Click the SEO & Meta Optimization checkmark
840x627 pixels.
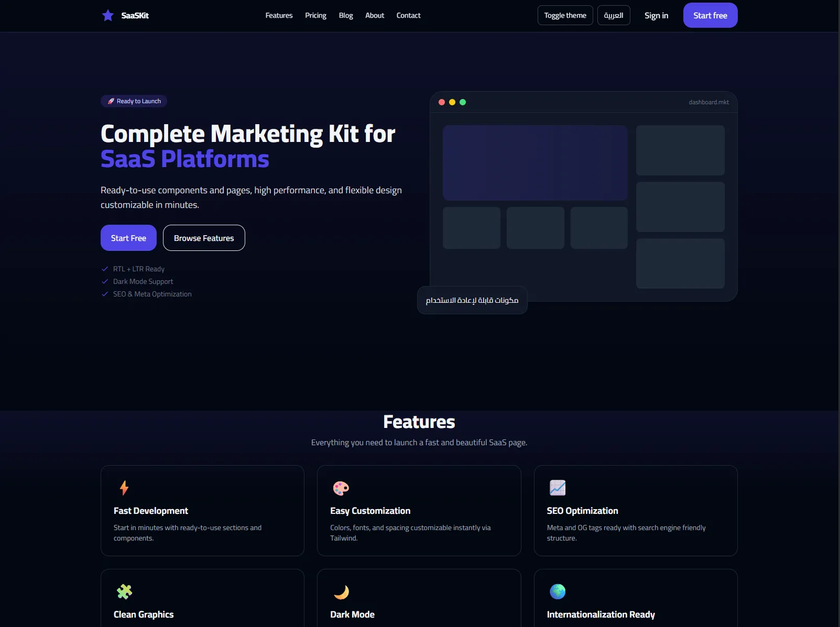[x=104, y=294]
